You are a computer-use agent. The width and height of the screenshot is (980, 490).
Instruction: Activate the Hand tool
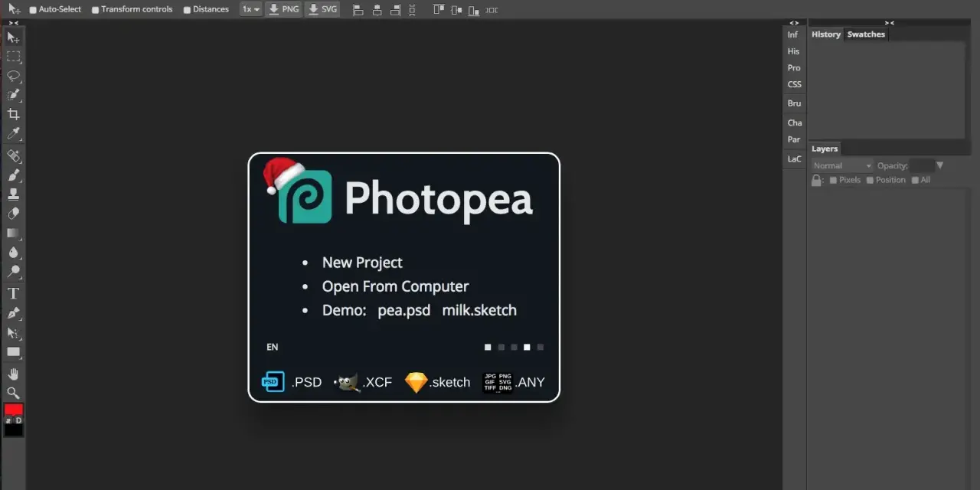pyautogui.click(x=13, y=374)
